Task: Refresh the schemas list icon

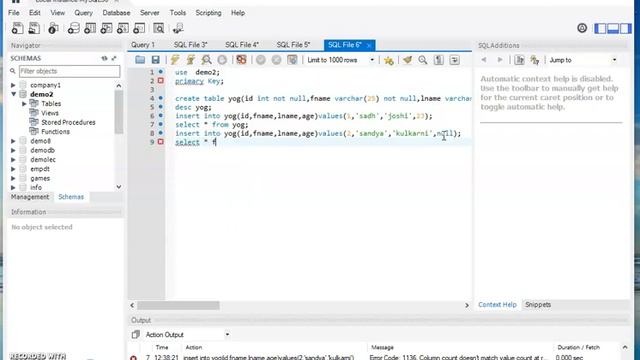Action: click(104, 58)
